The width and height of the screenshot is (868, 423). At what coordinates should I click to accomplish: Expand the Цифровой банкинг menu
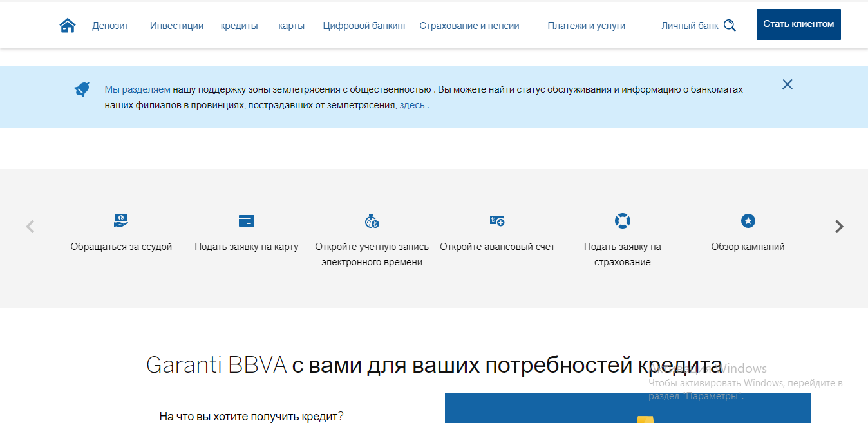[364, 26]
